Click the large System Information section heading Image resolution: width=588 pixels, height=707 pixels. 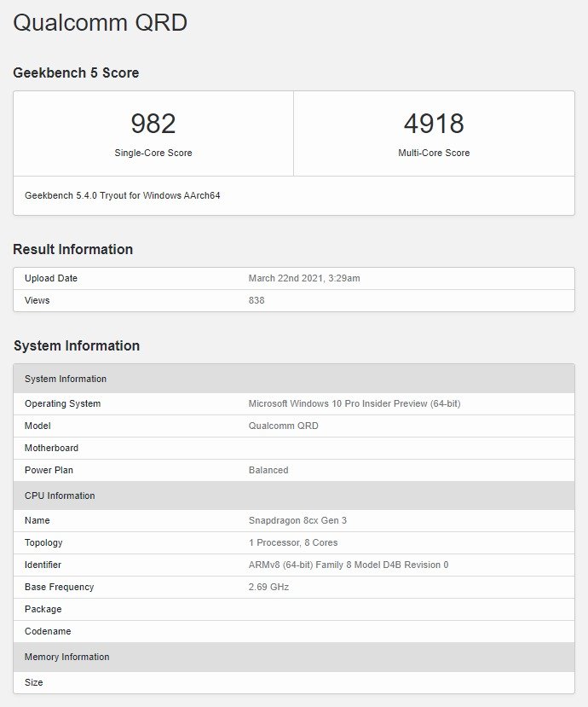[x=77, y=345]
